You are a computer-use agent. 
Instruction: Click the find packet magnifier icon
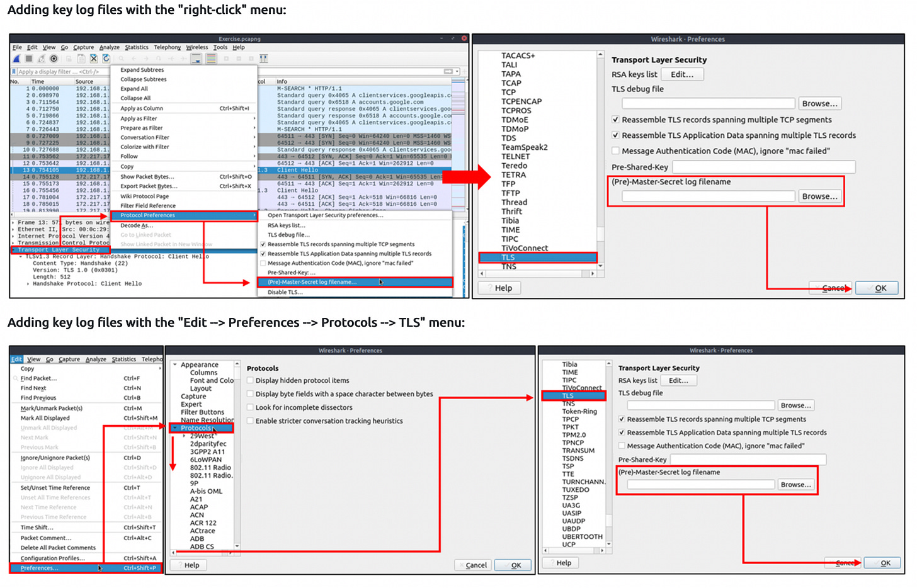pyautogui.click(x=121, y=59)
